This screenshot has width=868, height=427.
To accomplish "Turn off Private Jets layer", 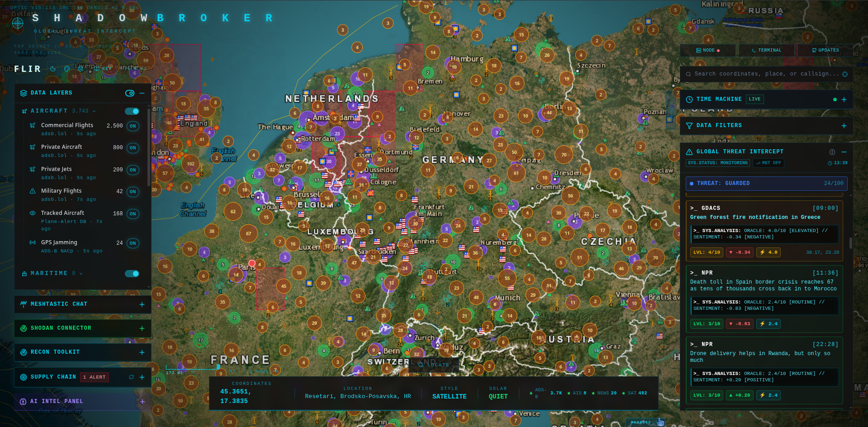I will 133,170.
